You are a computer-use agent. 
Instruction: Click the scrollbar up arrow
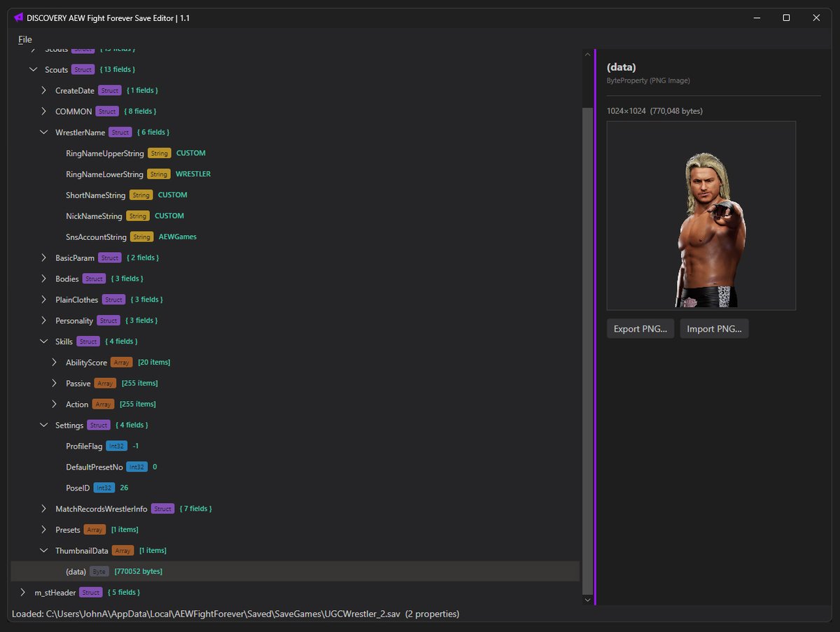tap(587, 55)
